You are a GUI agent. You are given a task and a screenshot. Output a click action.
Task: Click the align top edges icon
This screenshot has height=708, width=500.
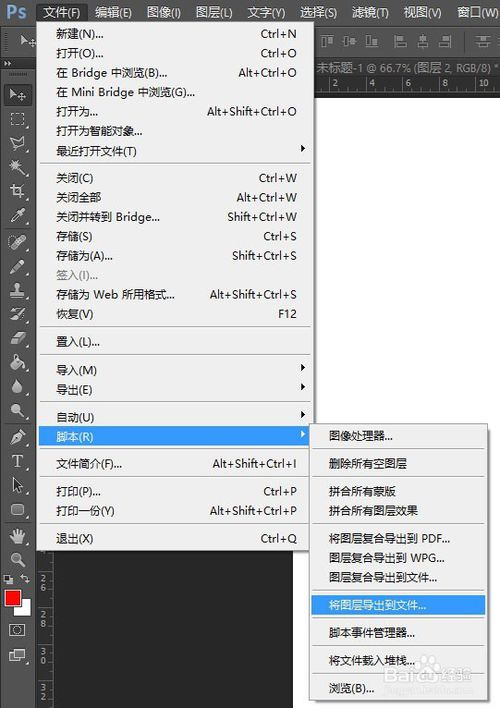tap(327, 42)
